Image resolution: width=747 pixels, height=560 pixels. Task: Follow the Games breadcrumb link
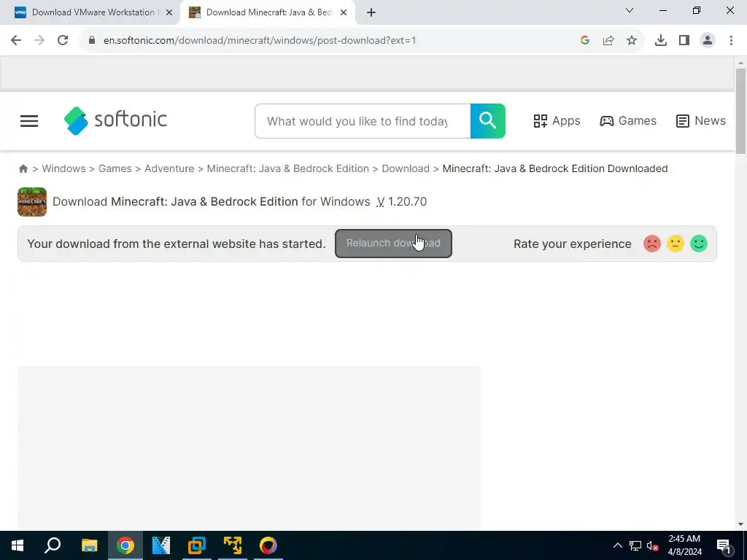pyautogui.click(x=115, y=168)
